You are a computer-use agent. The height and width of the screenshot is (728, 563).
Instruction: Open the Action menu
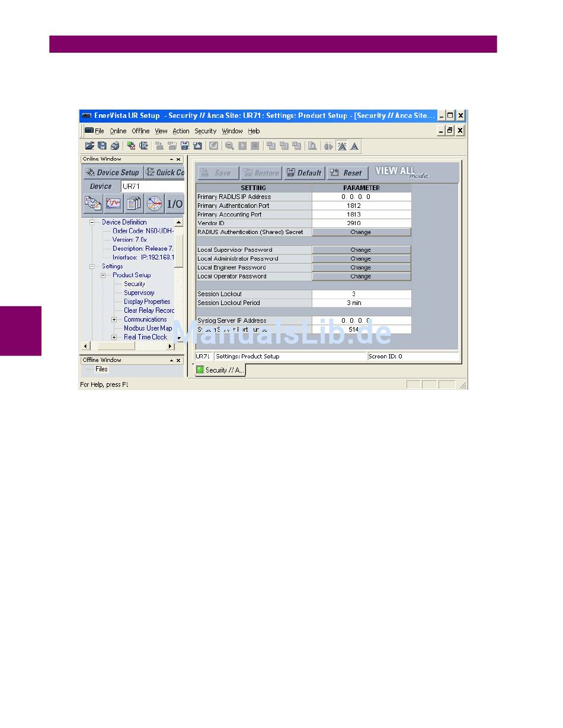(181, 131)
